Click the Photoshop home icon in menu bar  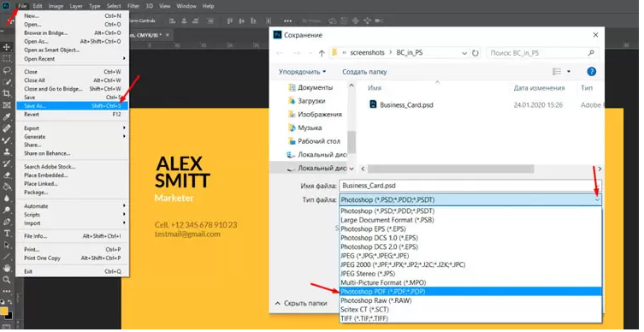coord(6,6)
